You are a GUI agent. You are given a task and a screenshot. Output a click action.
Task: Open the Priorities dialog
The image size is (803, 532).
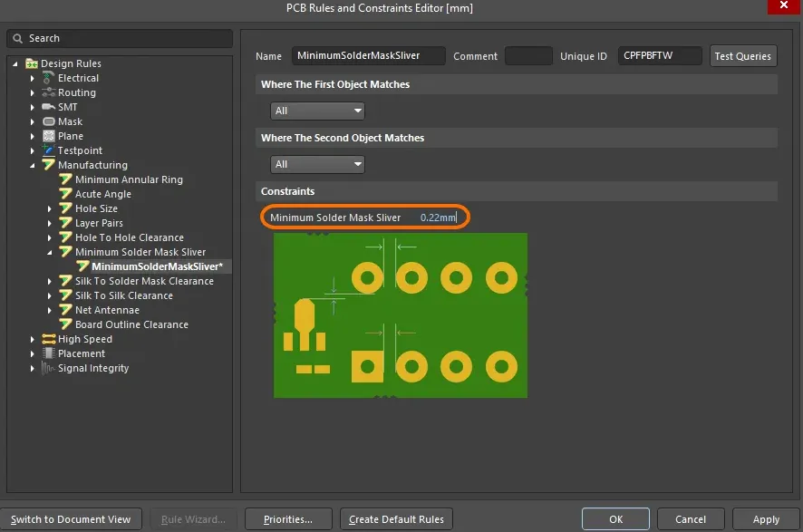pos(288,519)
